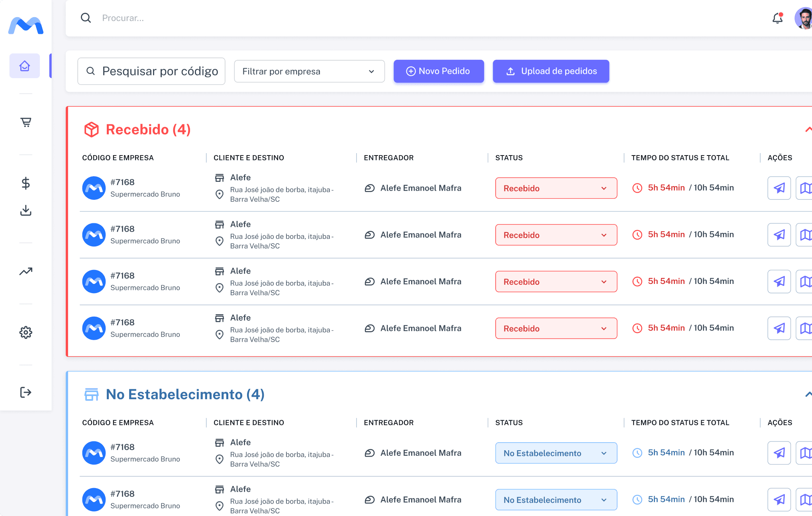Open the user profile avatar
812x516 pixels.
(x=803, y=18)
